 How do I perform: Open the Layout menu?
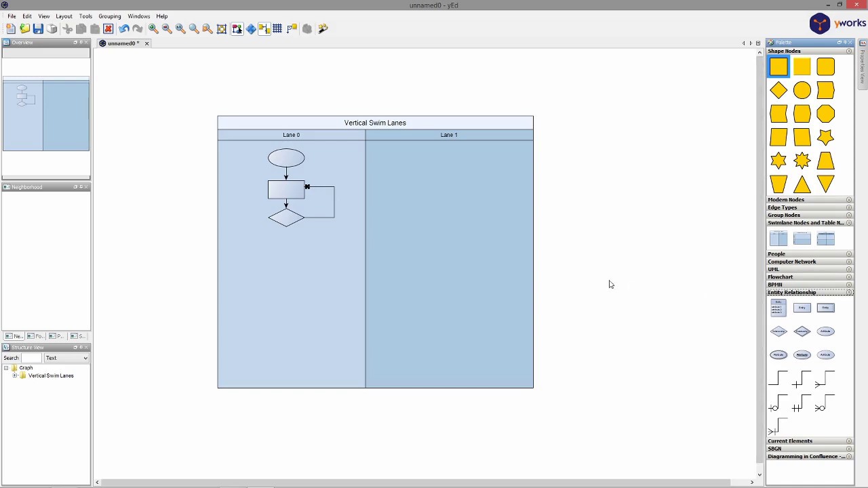[64, 16]
